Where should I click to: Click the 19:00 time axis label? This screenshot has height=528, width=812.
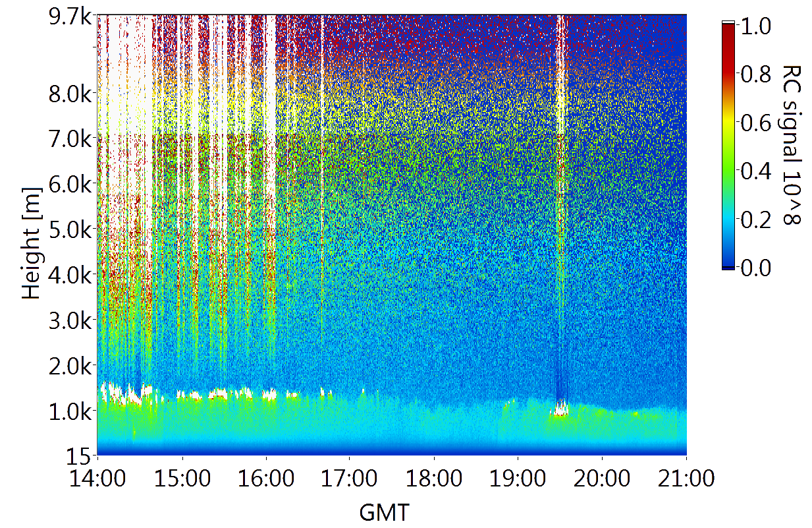[x=517, y=478]
